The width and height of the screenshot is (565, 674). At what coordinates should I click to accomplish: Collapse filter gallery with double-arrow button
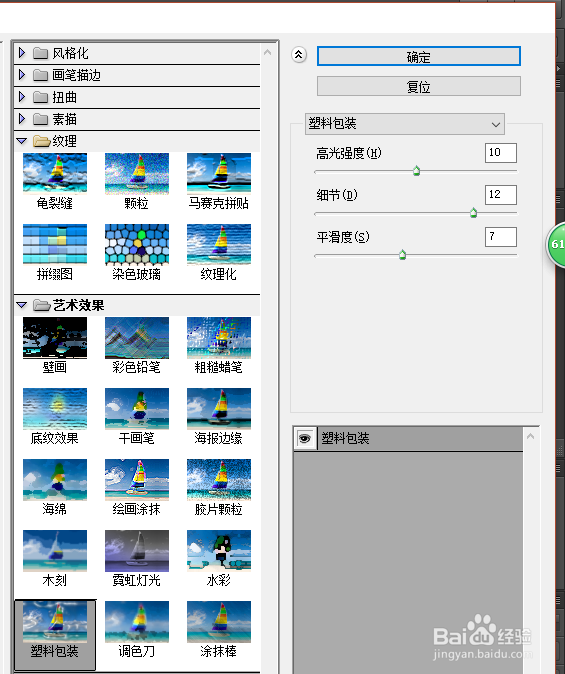(x=299, y=55)
